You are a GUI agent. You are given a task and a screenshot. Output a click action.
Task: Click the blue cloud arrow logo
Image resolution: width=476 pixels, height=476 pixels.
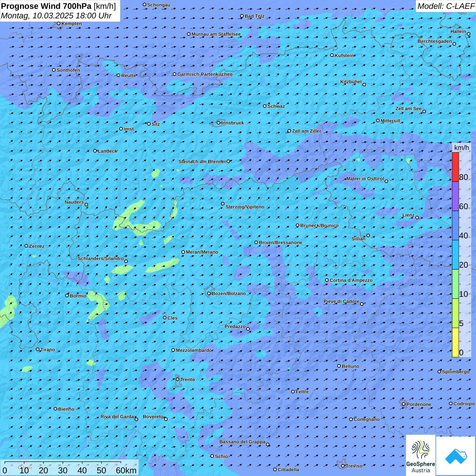pos(456,456)
